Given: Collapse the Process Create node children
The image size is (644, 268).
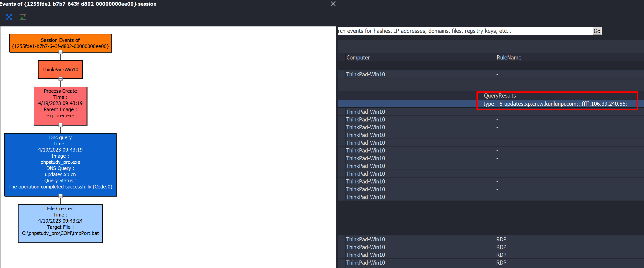Looking at the screenshot, I should pyautogui.click(x=61, y=125).
